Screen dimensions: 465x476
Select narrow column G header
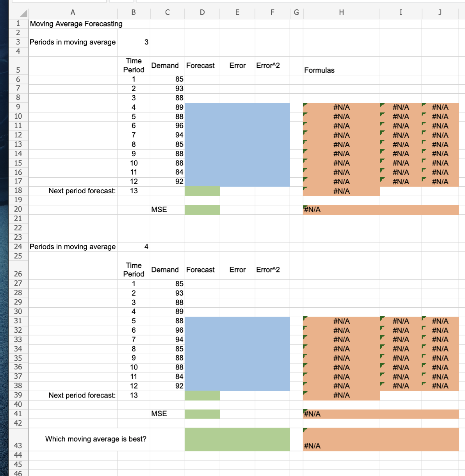click(296, 12)
